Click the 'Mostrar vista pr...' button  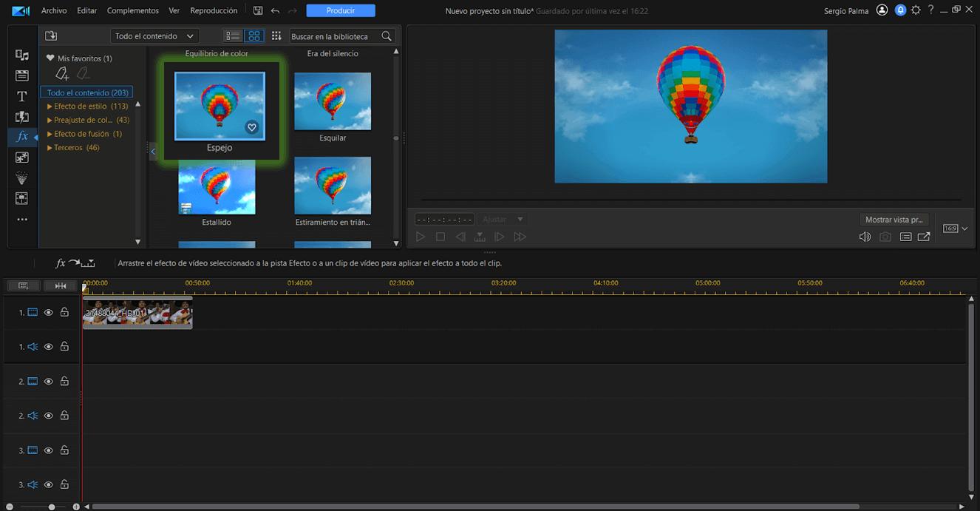(x=894, y=220)
